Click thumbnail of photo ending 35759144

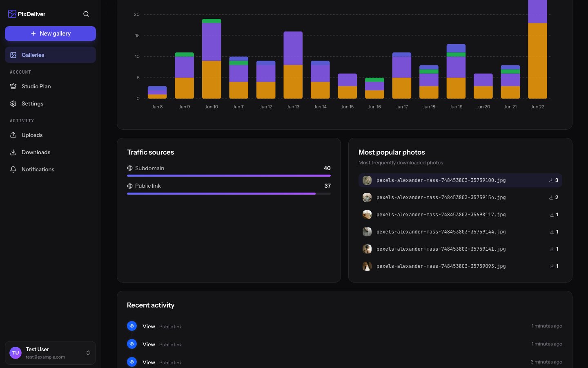[367, 232]
